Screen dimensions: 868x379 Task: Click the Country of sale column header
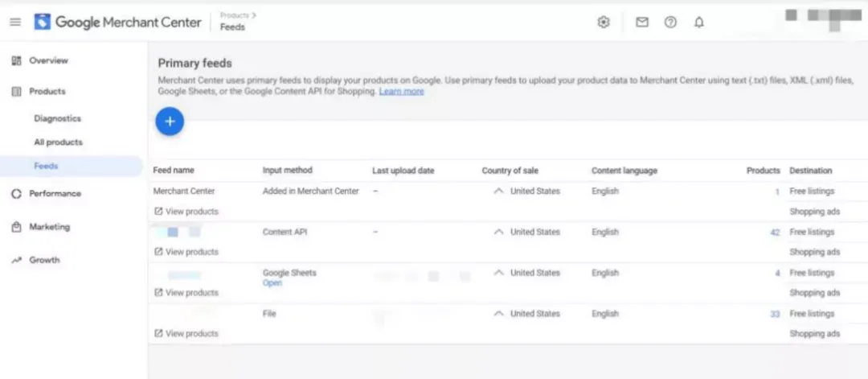click(510, 171)
